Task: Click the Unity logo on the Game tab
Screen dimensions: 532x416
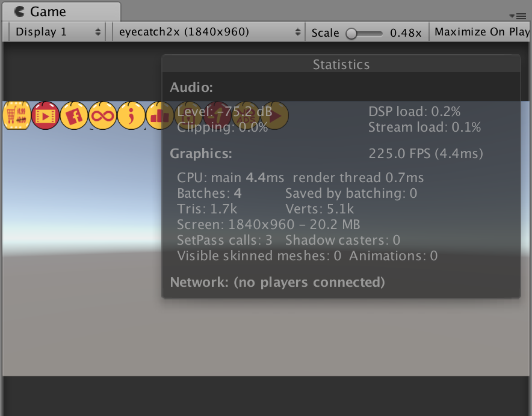Action: [x=20, y=11]
